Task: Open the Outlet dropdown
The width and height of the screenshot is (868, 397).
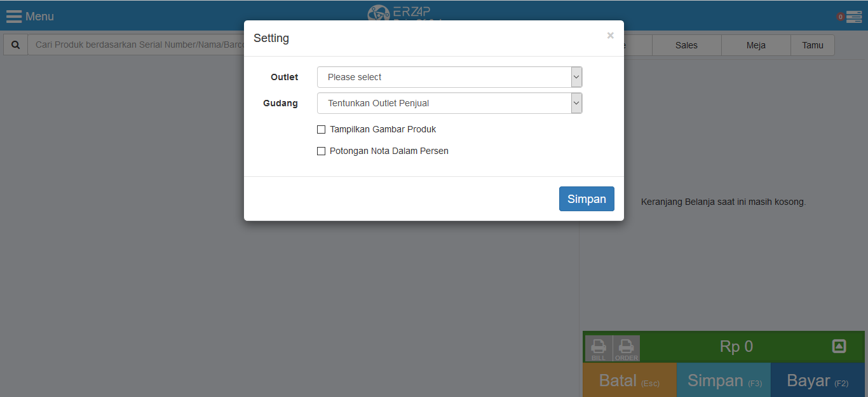Action: (x=450, y=77)
